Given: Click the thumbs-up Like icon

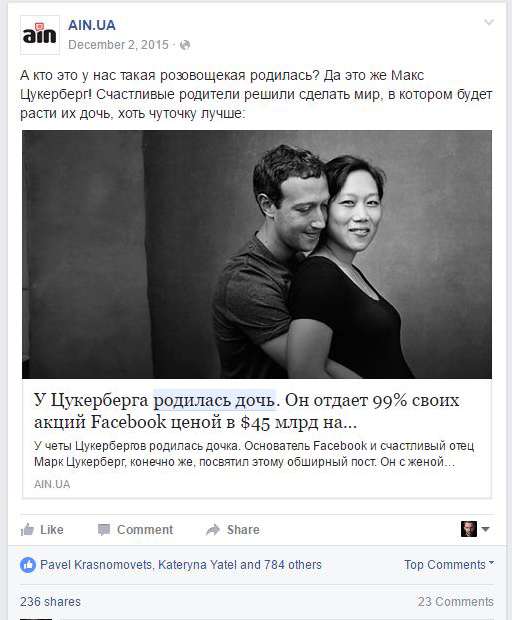Looking at the screenshot, I should point(27,529).
